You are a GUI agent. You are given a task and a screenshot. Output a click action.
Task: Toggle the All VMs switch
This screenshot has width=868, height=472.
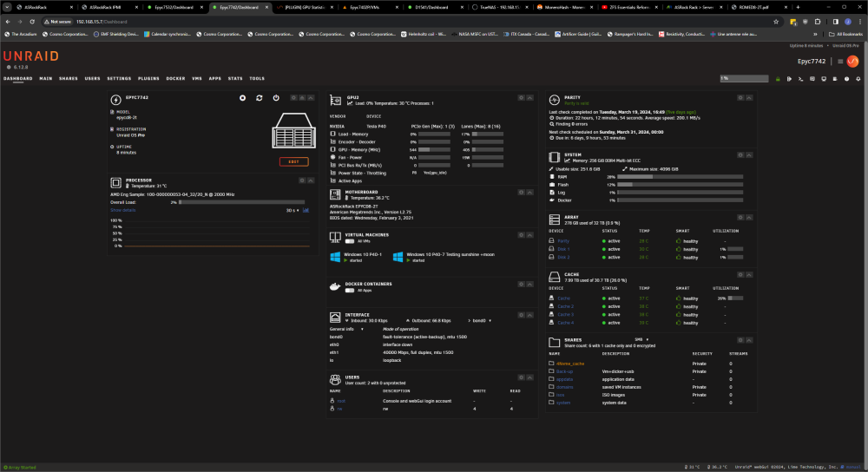click(x=350, y=241)
